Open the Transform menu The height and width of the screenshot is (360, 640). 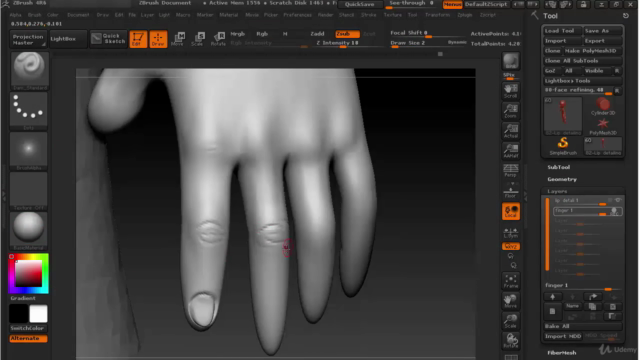coord(437,15)
